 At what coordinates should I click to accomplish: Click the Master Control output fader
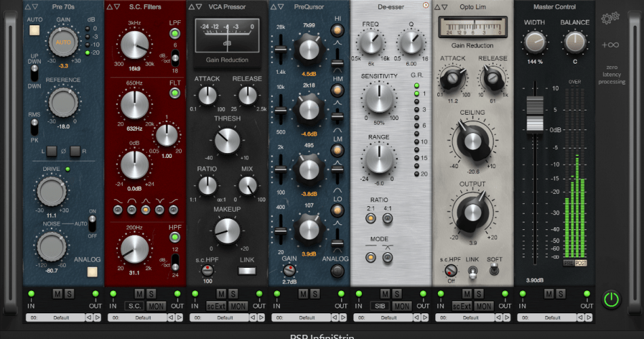[535, 114]
